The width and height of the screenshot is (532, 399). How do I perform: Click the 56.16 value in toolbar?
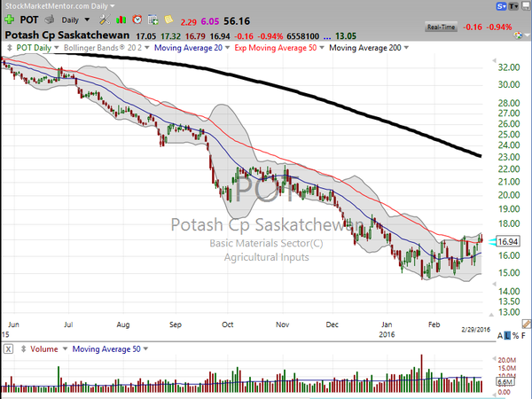pos(237,21)
